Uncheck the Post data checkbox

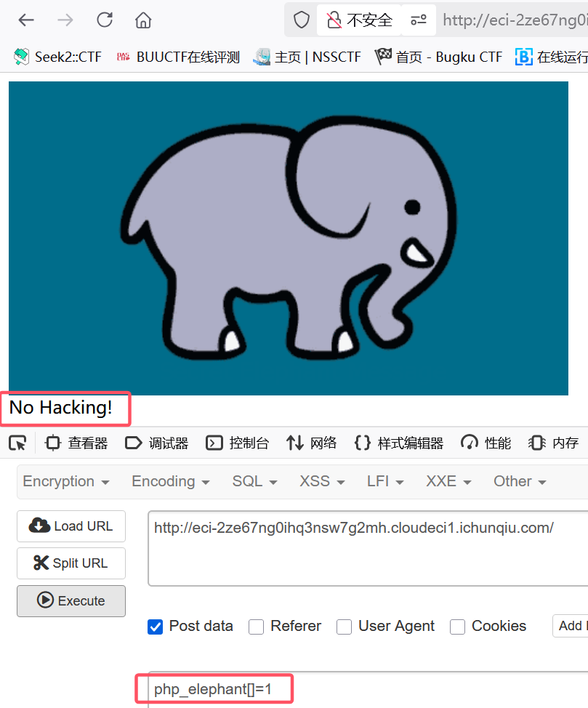(x=155, y=627)
